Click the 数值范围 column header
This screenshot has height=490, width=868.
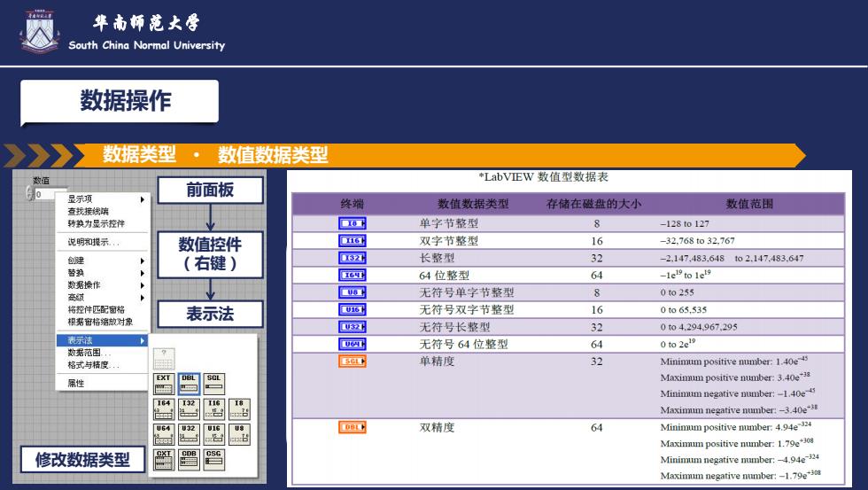click(x=749, y=204)
